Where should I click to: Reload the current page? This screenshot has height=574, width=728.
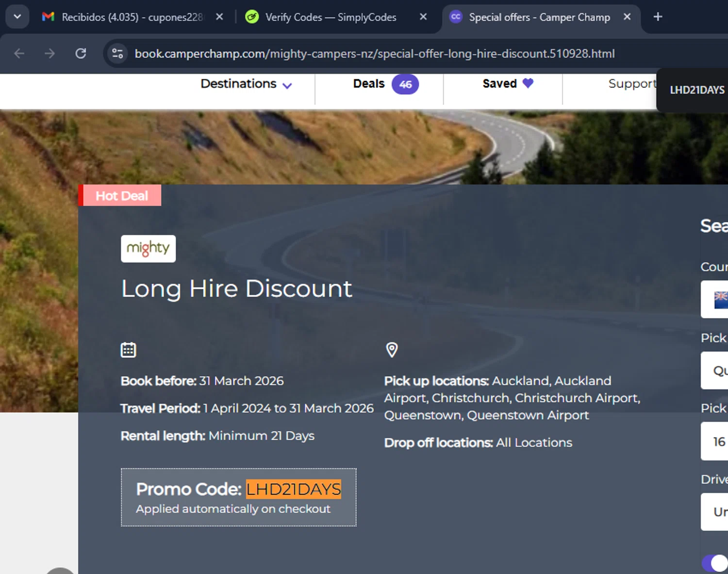coord(81,53)
